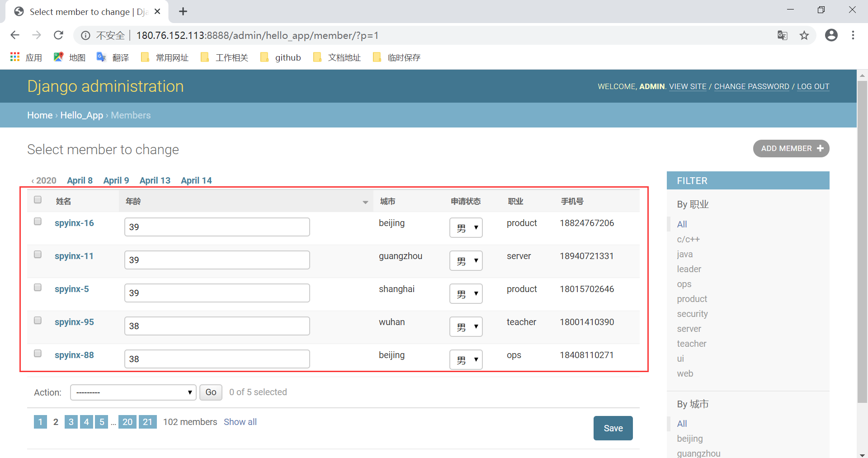Open the github bookmark folder

point(280,57)
